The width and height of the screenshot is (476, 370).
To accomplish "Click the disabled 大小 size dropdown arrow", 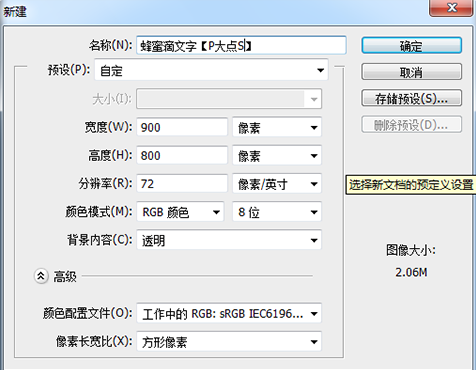I will click(314, 99).
